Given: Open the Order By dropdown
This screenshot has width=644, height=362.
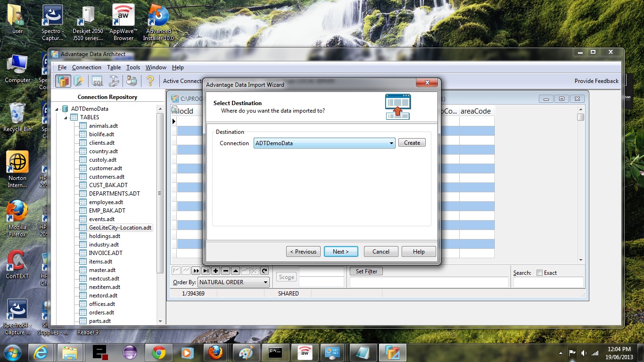Looking at the screenshot, I should (x=265, y=282).
